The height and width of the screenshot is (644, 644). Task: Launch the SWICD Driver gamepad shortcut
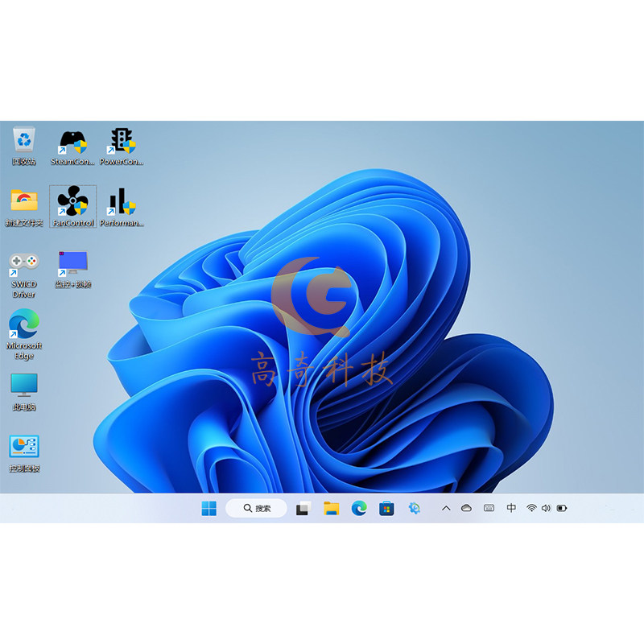tap(24, 275)
